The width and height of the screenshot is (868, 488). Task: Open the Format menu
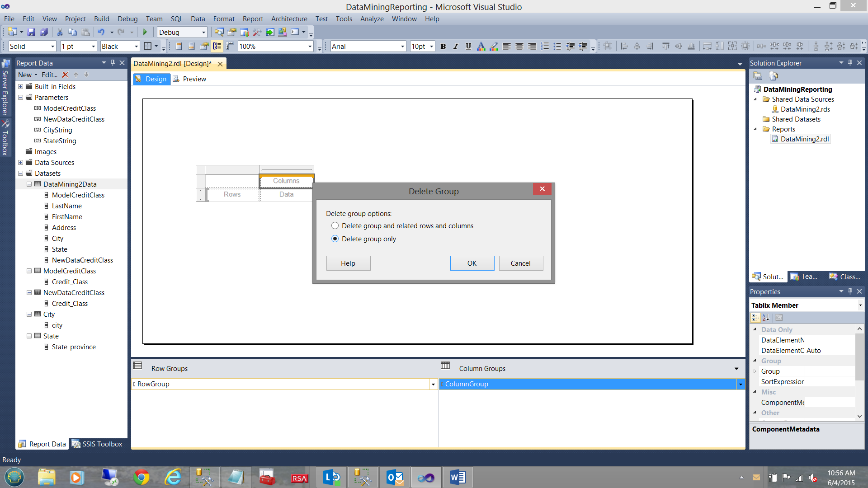pyautogui.click(x=224, y=19)
